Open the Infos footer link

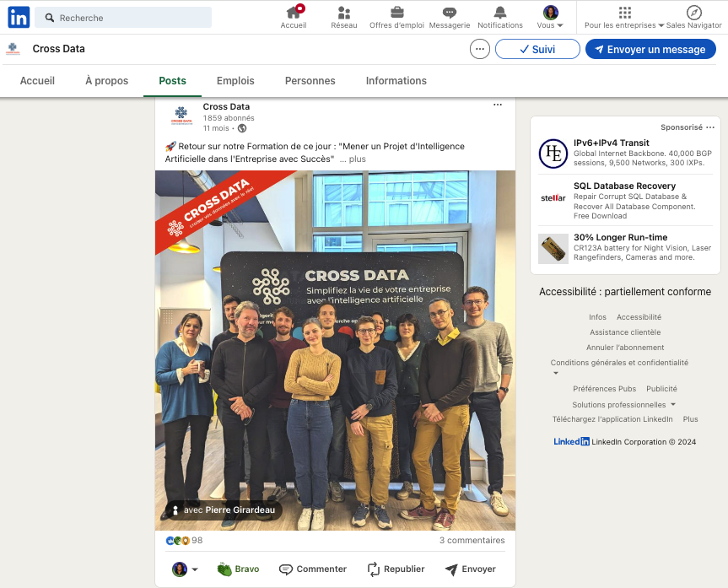coord(597,317)
